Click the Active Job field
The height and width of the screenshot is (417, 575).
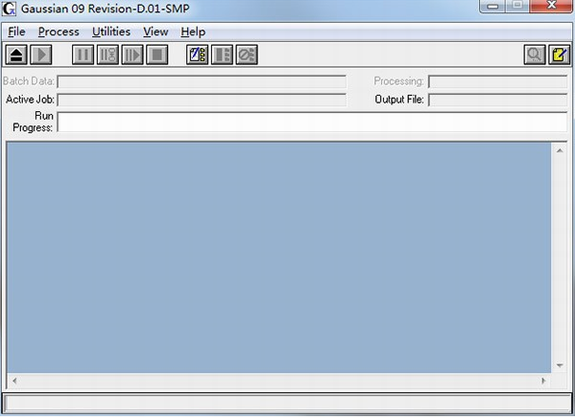(x=202, y=100)
